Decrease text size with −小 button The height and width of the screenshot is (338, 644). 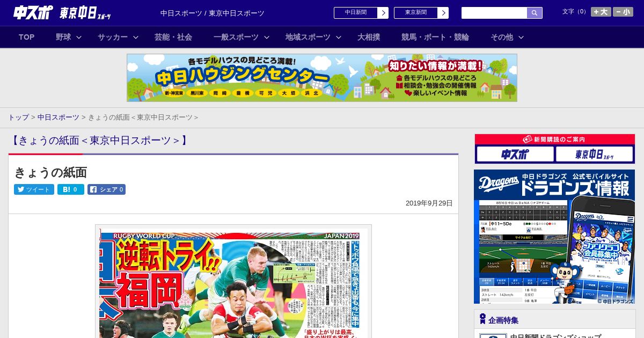[623, 12]
